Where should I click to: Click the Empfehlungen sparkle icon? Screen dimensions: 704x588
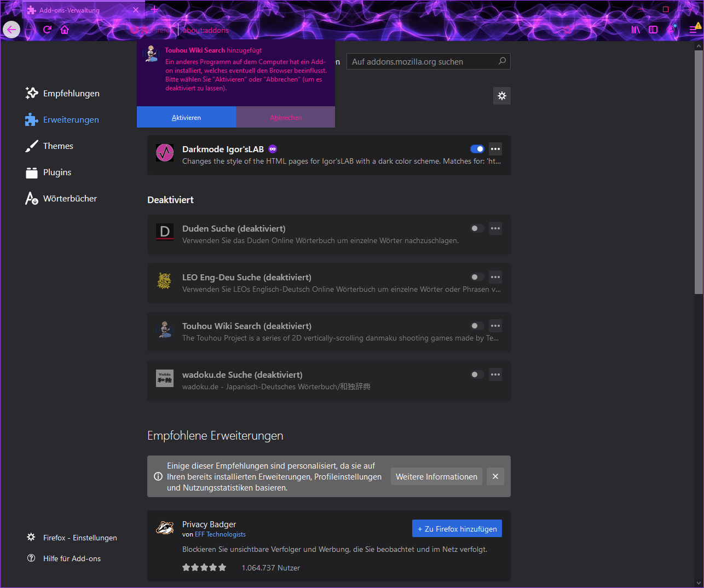32,93
